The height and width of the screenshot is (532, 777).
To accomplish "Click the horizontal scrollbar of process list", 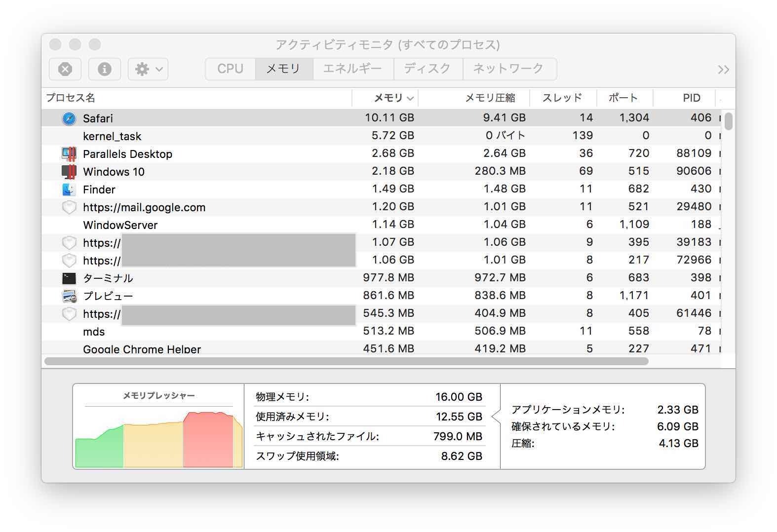I will coord(347,361).
